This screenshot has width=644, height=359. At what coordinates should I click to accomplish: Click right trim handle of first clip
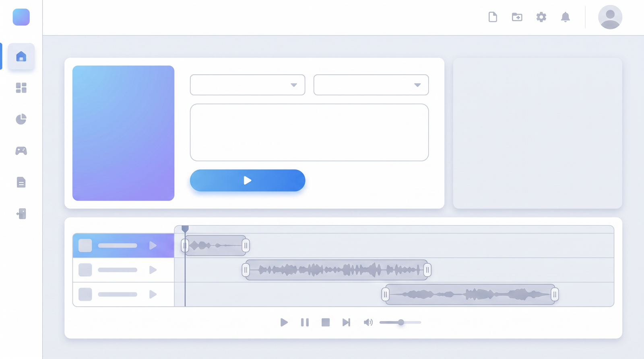246,245
